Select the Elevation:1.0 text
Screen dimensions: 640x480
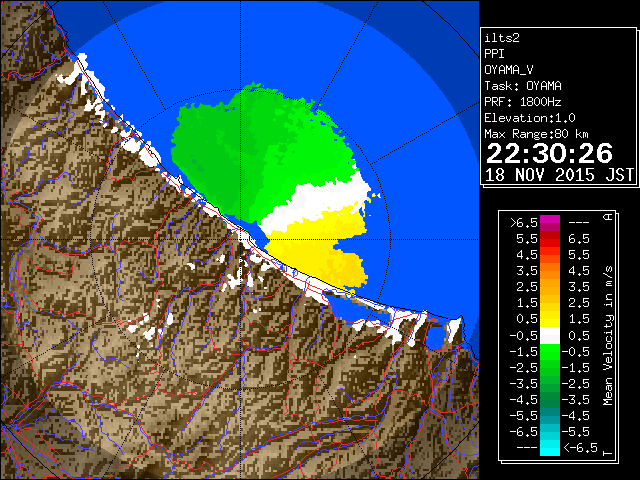point(530,118)
